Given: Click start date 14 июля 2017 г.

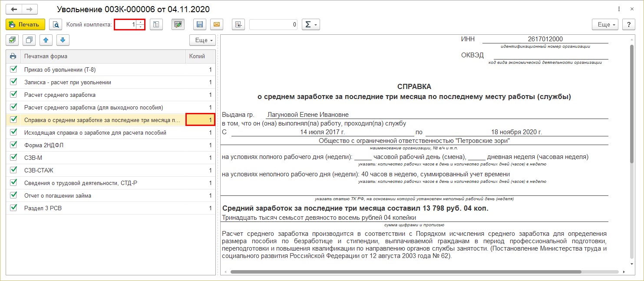Looking at the screenshot, I should (322, 132).
